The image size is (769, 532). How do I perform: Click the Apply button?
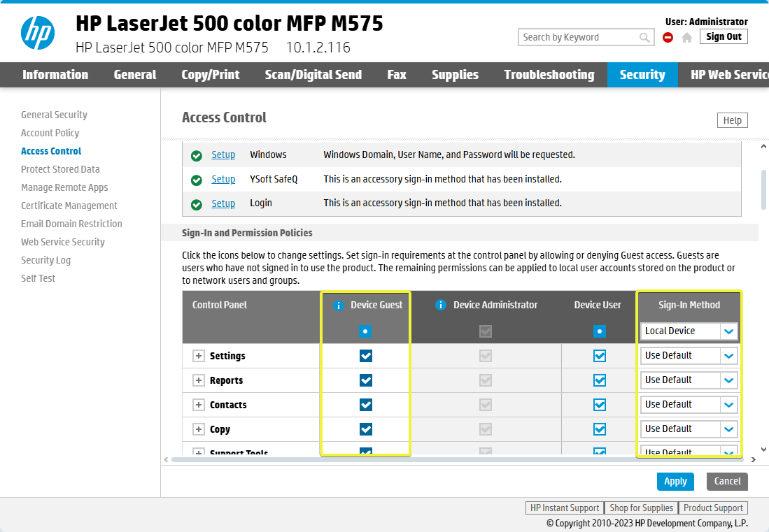coord(675,481)
